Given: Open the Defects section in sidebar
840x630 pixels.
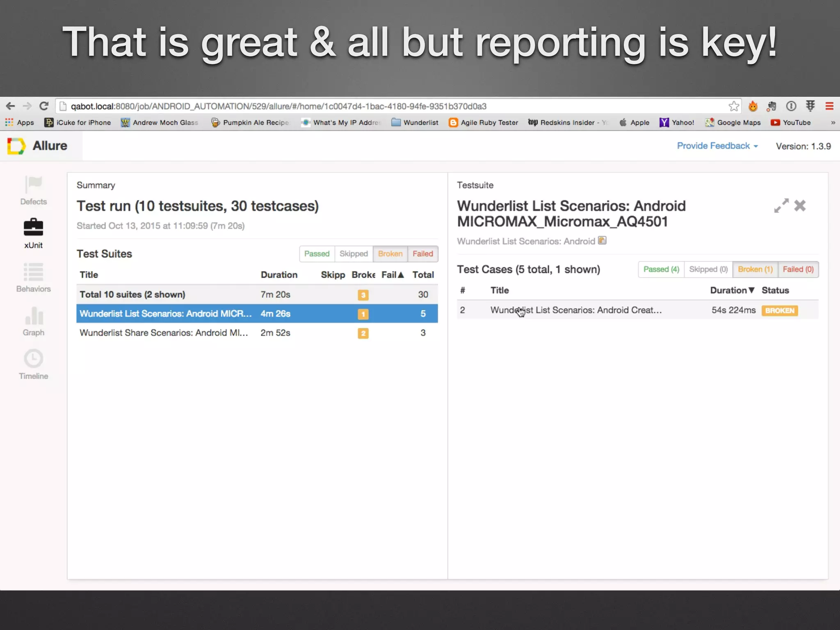Looking at the screenshot, I should click(34, 191).
